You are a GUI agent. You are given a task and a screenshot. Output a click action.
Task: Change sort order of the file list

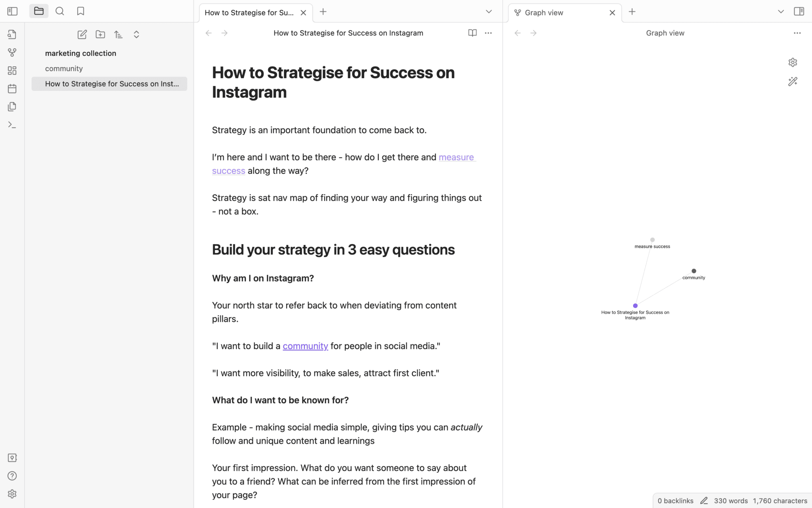point(118,35)
